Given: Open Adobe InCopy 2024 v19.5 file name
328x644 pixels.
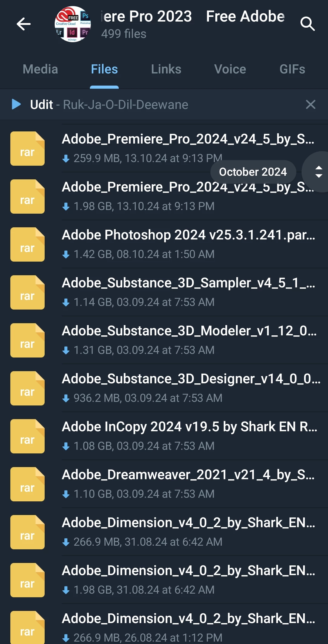Looking at the screenshot, I should point(190,427).
